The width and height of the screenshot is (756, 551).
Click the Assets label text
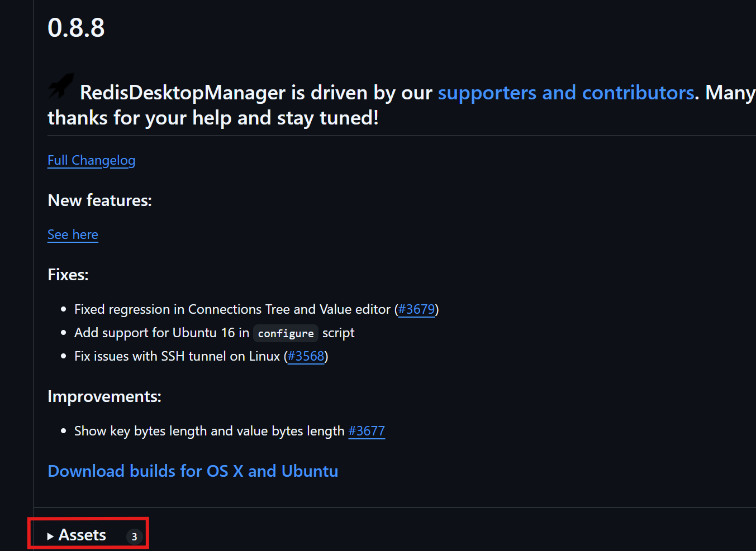tap(82, 534)
